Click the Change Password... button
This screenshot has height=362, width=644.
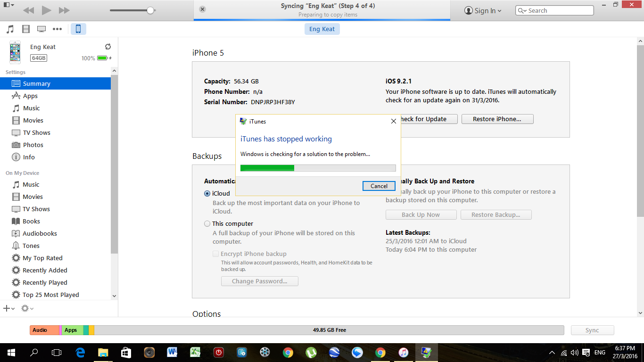point(260,281)
